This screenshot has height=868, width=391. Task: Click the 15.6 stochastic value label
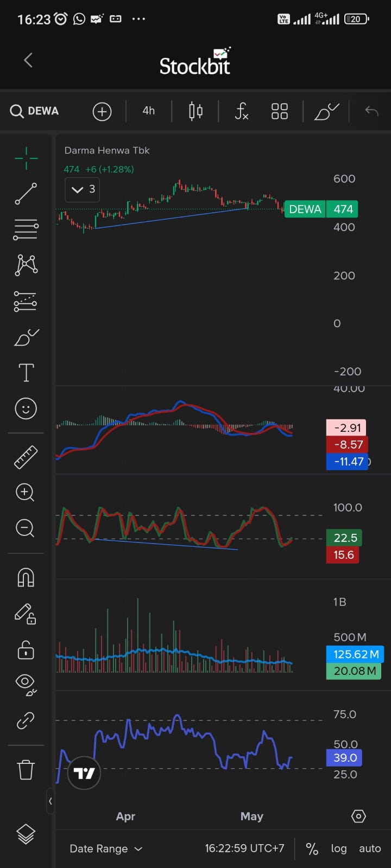(x=343, y=555)
